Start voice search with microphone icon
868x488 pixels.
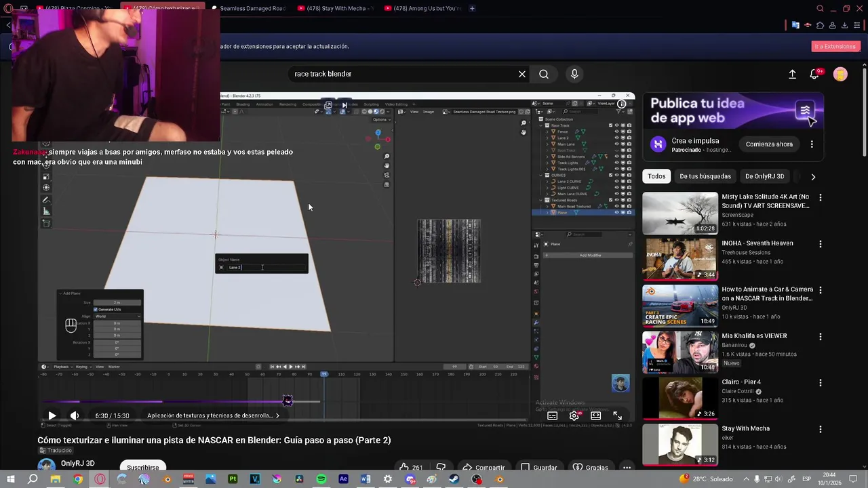pyautogui.click(x=574, y=74)
